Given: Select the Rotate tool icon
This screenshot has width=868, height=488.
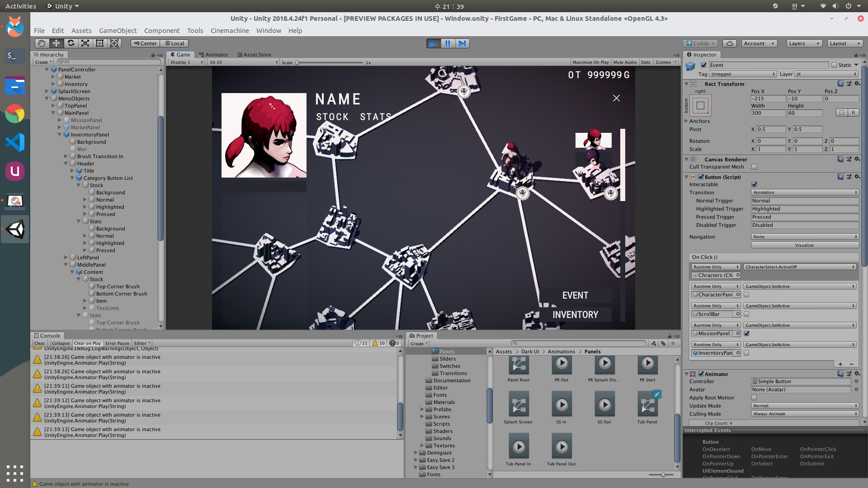Looking at the screenshot, I should point(71,43).
